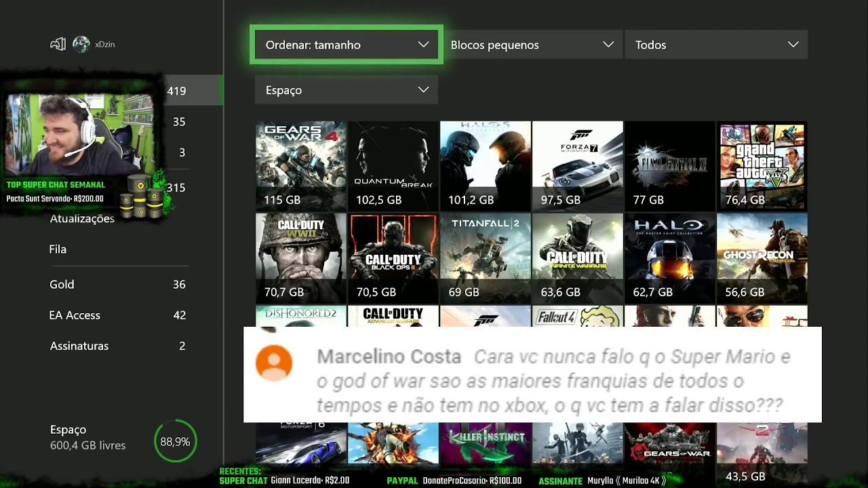Open the Assinaturas section
The image size is (868, 488).
click(x=119, y=346)
